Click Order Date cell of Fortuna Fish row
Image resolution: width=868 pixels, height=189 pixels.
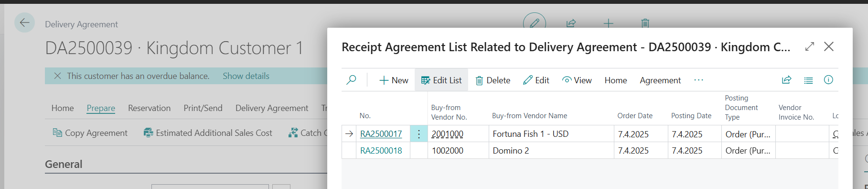click(641, 134)
